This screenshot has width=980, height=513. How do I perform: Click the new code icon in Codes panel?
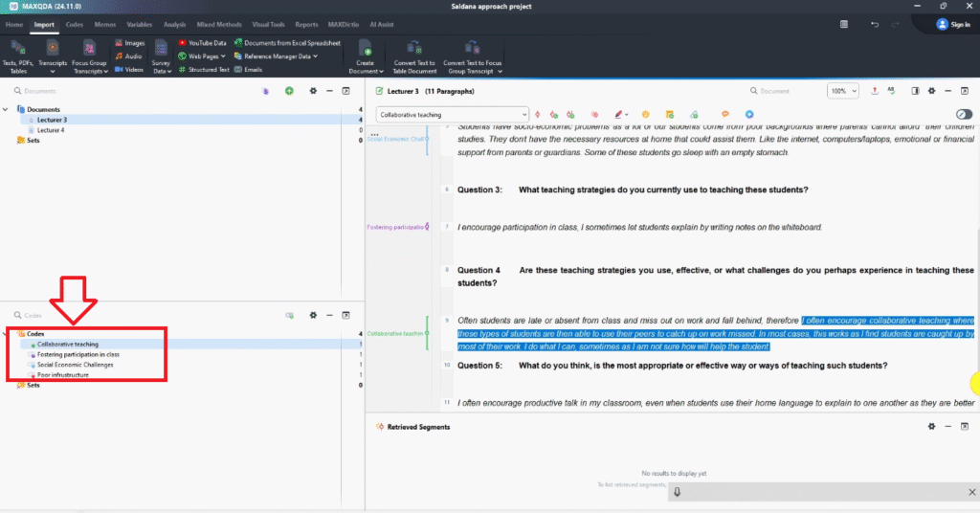289,315
